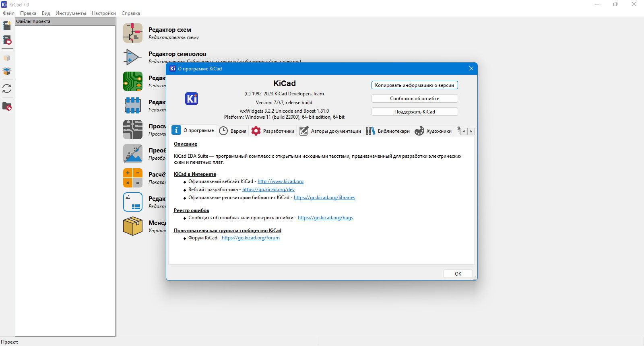
Task: Click the Редактор символов launcher title
Action: click(178, 54)
